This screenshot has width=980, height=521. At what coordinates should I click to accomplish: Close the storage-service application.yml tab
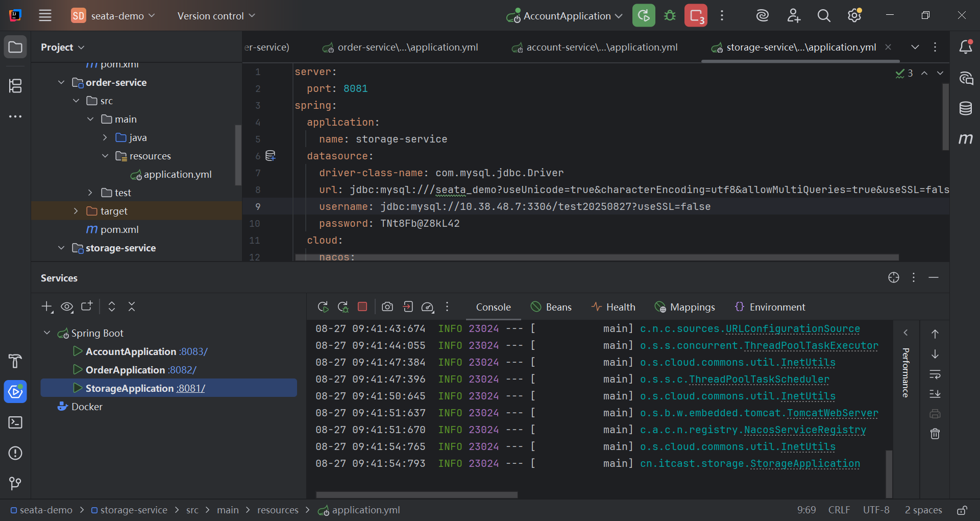click(x=888, y=47)
